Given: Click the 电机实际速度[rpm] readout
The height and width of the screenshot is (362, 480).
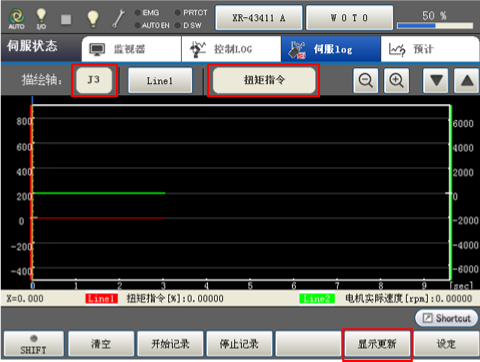Looking at the screenshot, I should (409, 299).
